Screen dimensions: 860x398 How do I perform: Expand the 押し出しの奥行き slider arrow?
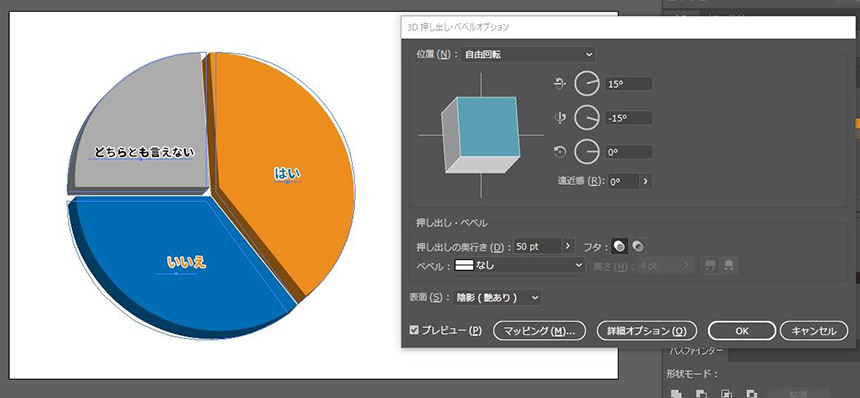568,247
